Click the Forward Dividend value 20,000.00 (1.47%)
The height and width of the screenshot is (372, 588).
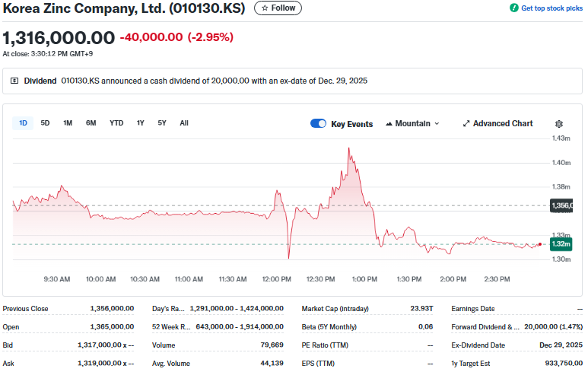pyautogui.click(x=554, y=326)
